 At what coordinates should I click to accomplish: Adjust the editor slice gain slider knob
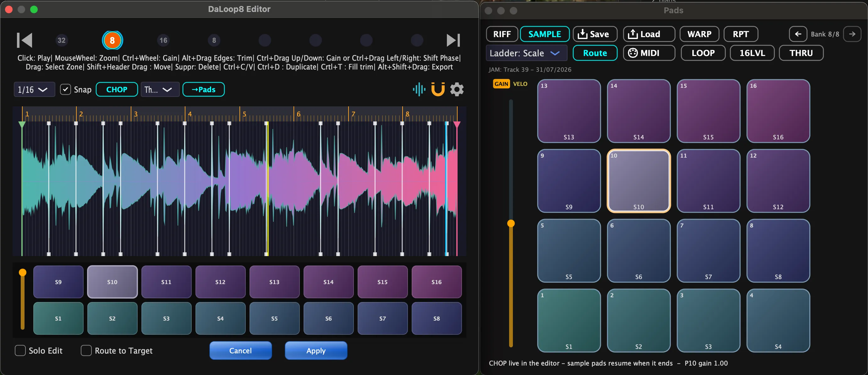(x=23, y=272)
